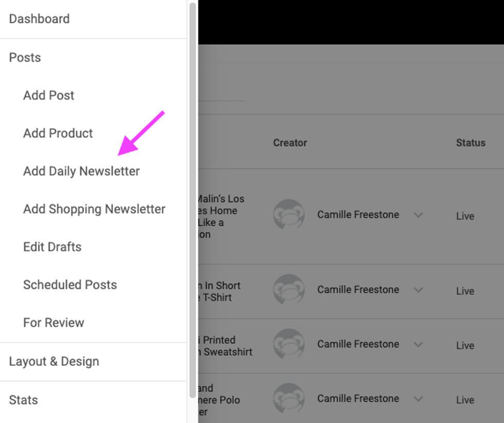Open the Dashboard menu item

coord(39,19)
